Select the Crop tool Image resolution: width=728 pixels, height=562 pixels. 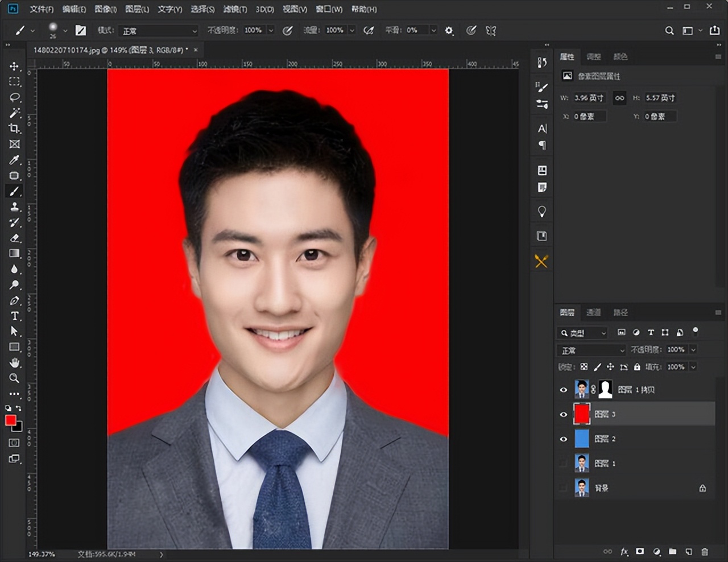14,129
